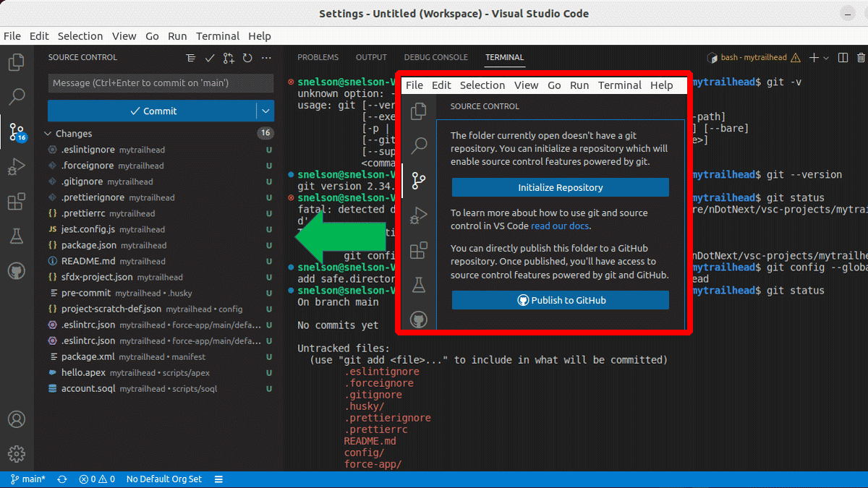Open errors and warnings count in status bar
The height and width of the screenshot is (488, 868).
(x=97, y=479)
